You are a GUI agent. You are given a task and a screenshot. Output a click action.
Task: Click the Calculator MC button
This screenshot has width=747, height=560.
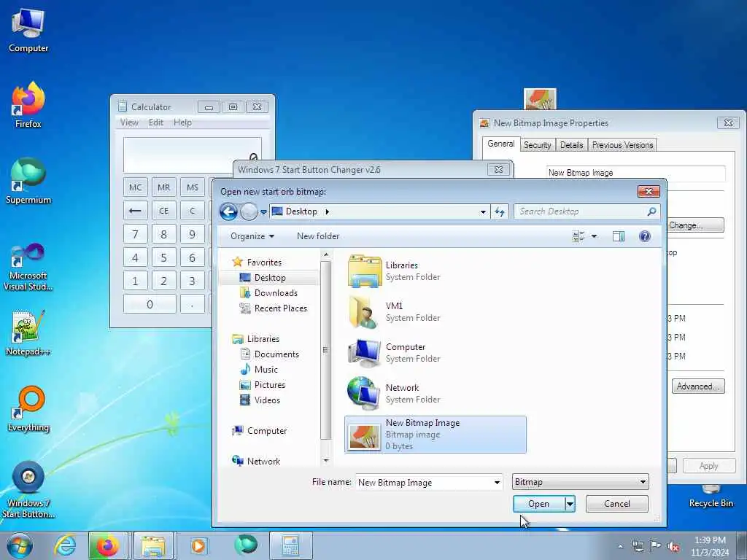tap(135, 187)
